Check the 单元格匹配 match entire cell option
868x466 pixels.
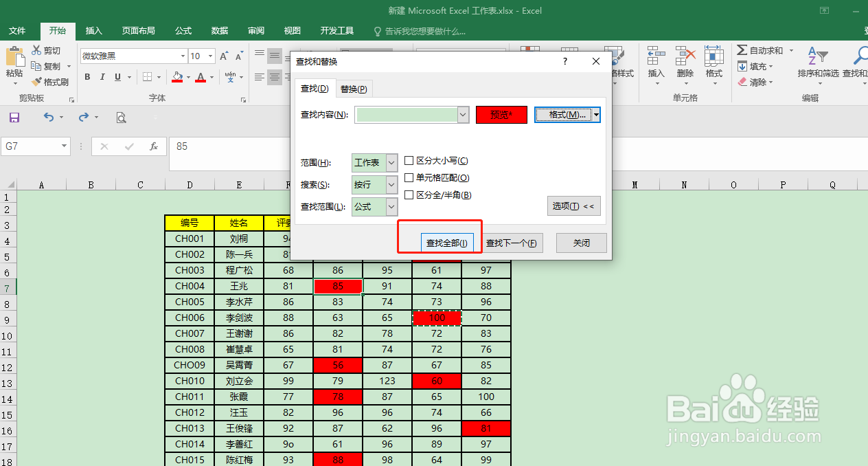(409, 177)
